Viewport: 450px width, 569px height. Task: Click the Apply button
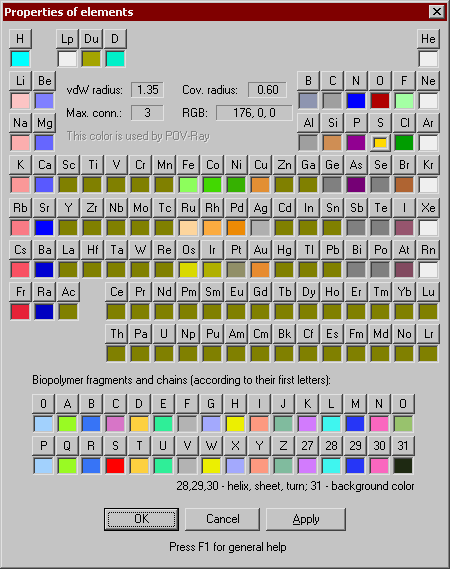point(306,519)
